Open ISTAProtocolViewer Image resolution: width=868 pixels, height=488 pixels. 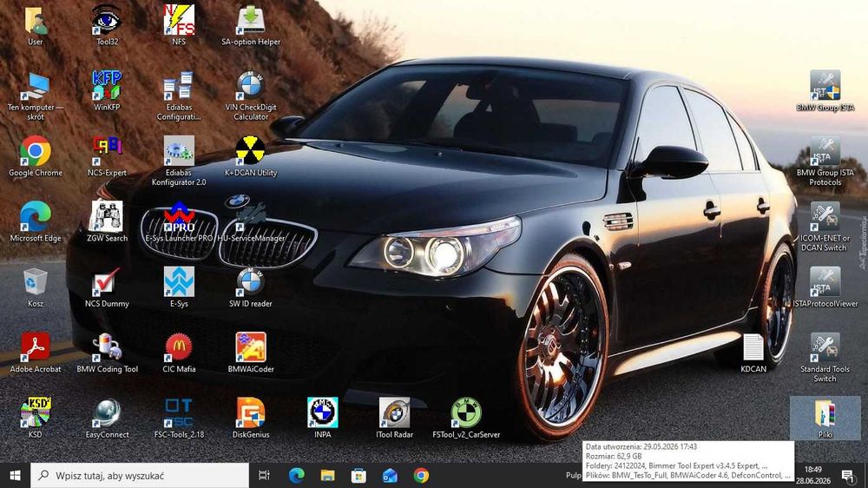(825, 287)
